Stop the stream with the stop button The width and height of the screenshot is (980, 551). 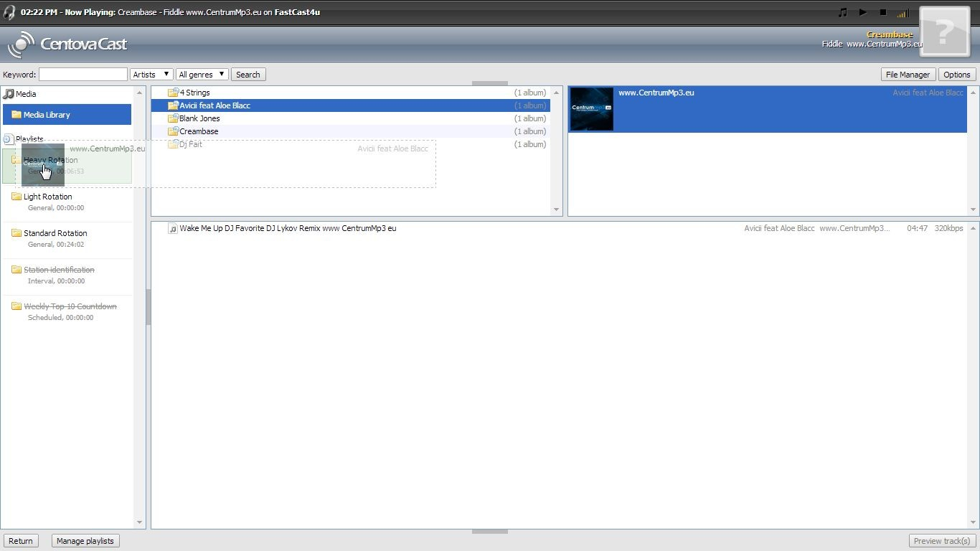coord(883,12)
